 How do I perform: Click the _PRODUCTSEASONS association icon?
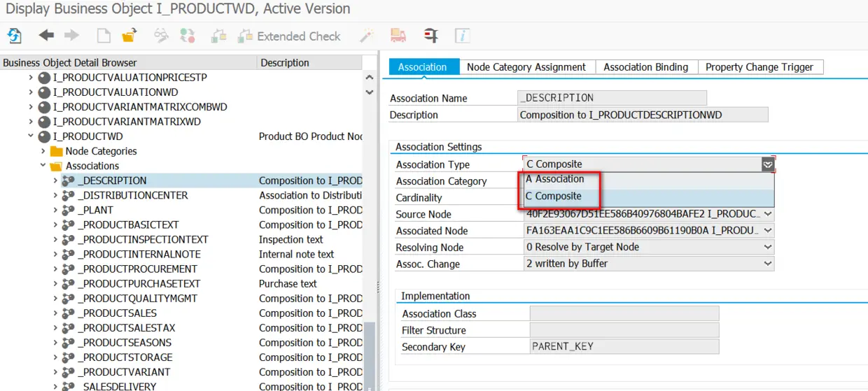[69, 342]
